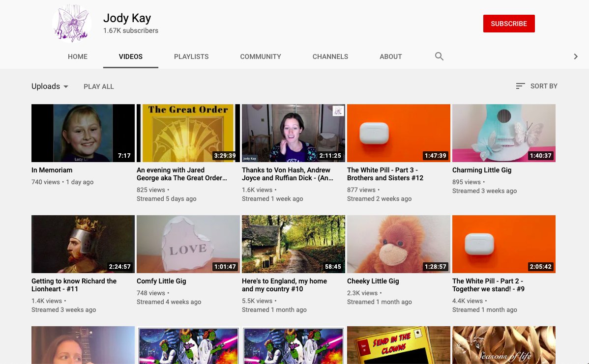Open the Sort By menu
589x364 pixels.
(536, 86)
